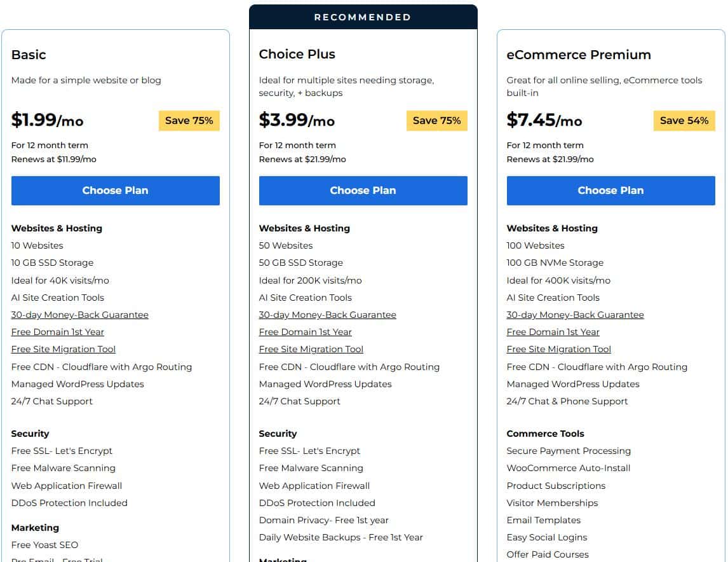
Task: Open Basic plan Free Site Migration Tool link
Action: [64, 349]
